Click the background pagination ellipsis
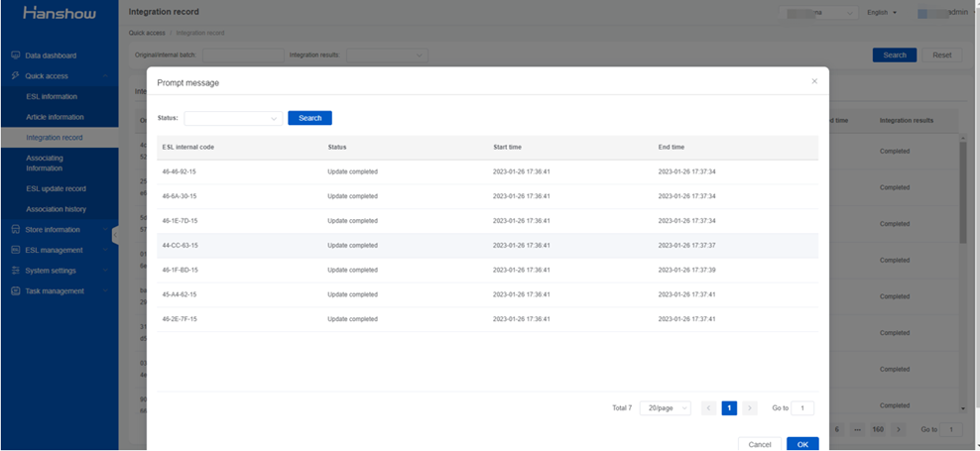This screenshot has width=980, height=451. (857, 430)
